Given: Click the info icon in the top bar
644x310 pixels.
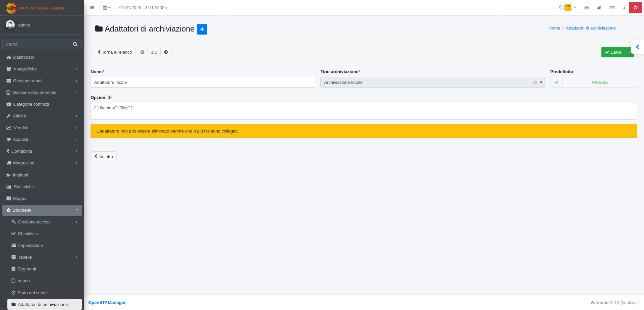Looking at the screenshot, I should [624, 8].
